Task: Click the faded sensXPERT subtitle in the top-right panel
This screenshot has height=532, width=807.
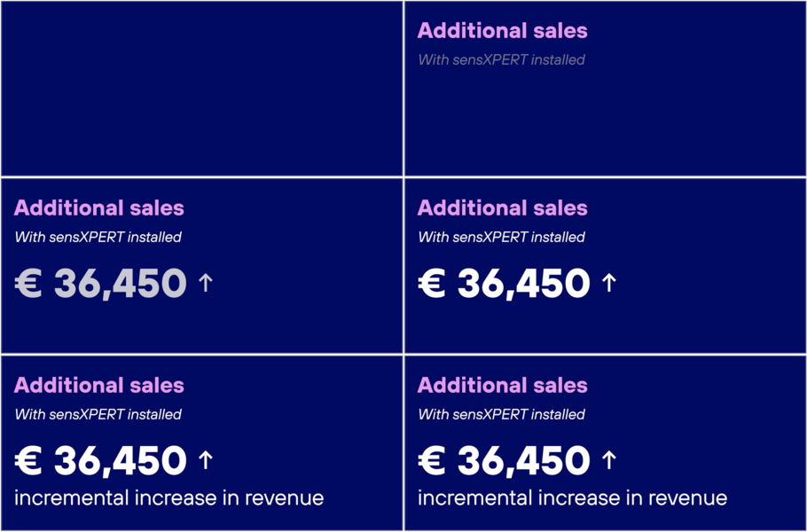Action: (501, 60)
